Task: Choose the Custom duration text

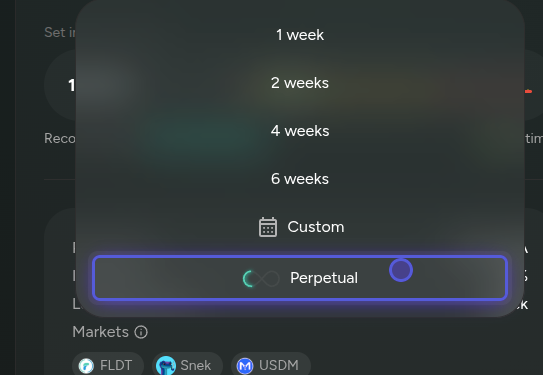Action: 316,227
